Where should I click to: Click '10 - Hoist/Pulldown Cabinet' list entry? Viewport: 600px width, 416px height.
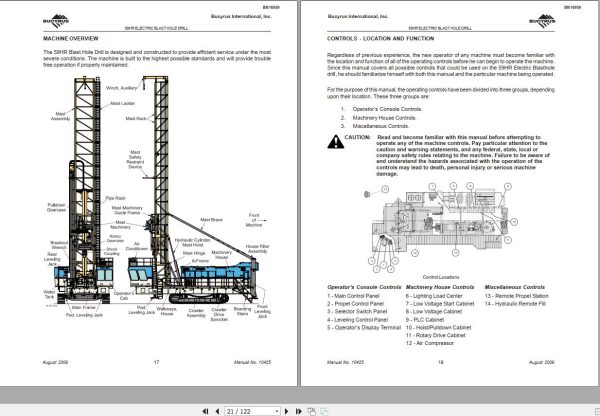click(x=439, y=328)
